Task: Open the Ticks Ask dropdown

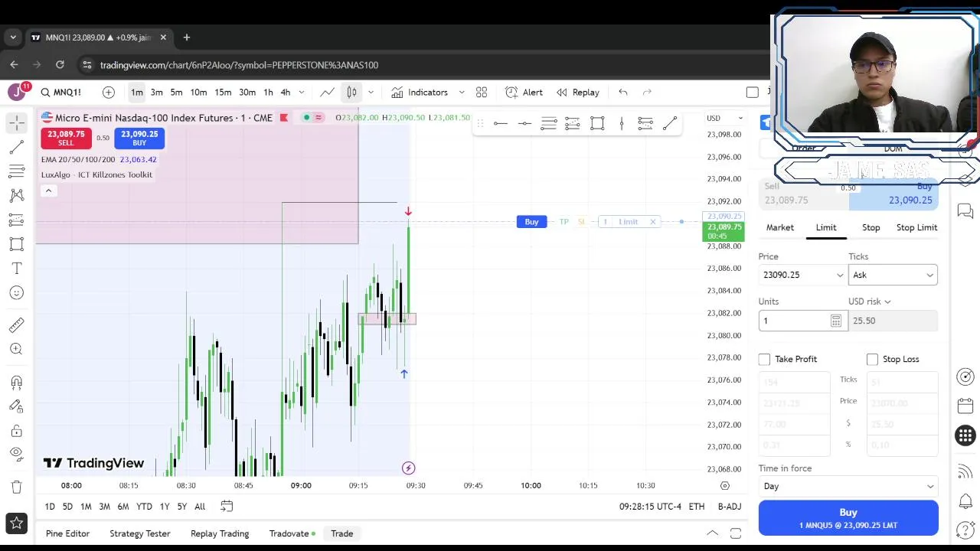Action: tap(893, 275)
